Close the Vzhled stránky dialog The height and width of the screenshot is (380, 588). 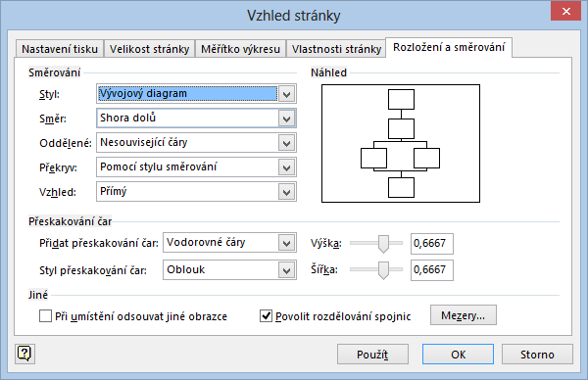[565, 11]
